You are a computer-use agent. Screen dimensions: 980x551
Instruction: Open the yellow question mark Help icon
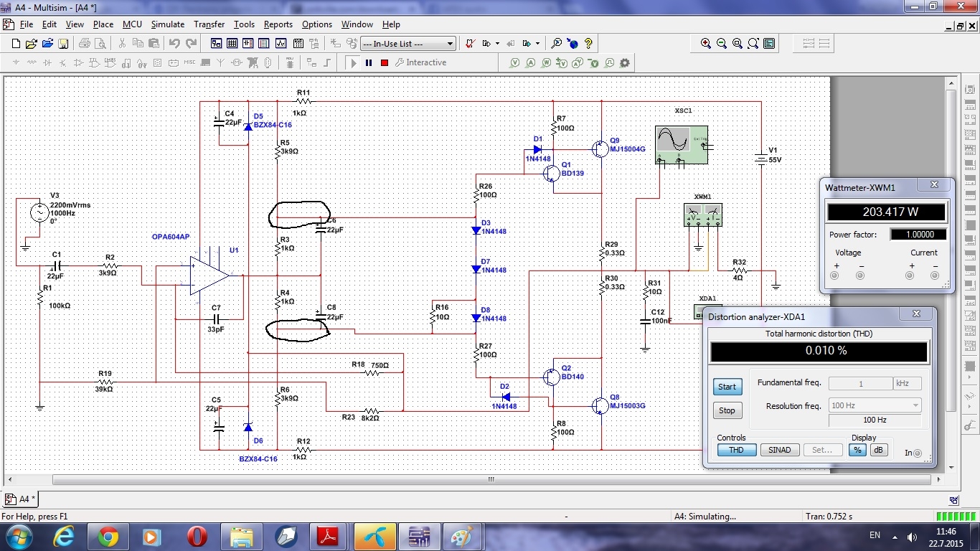point(588,44)
